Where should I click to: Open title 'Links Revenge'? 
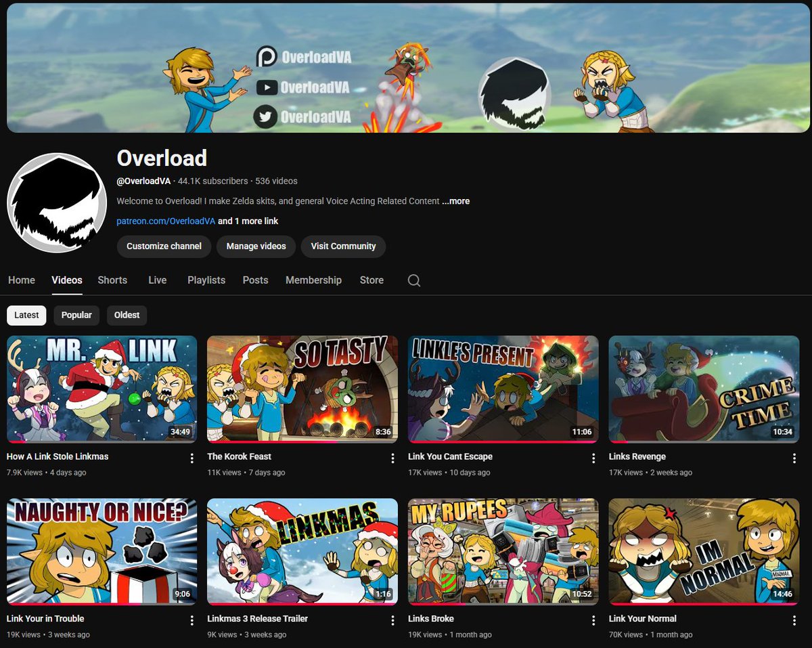coord(637,457)
